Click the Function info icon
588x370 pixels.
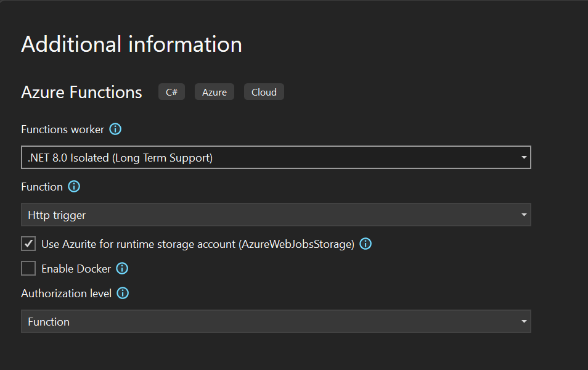[73, 186]
